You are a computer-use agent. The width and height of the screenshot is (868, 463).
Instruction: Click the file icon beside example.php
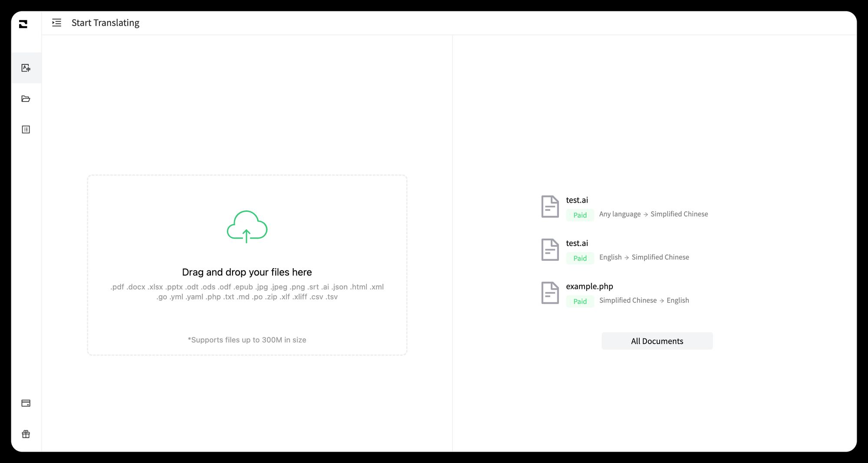tap(550, 293)
